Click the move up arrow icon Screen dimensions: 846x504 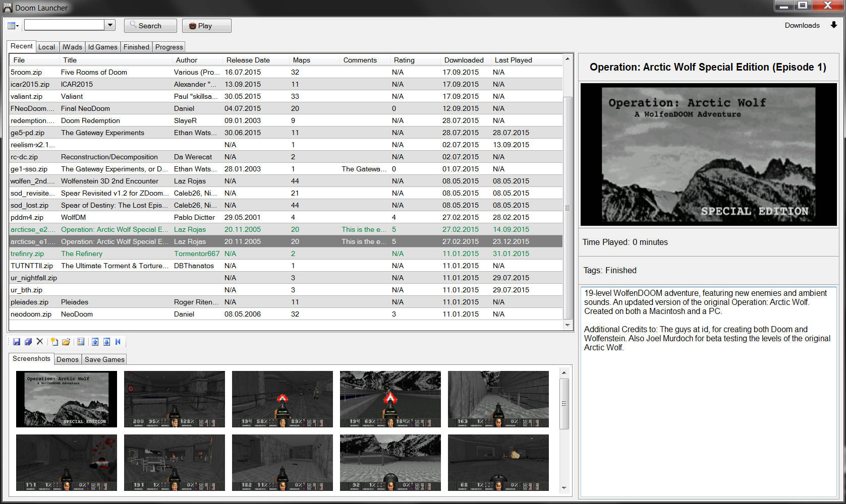95,342
